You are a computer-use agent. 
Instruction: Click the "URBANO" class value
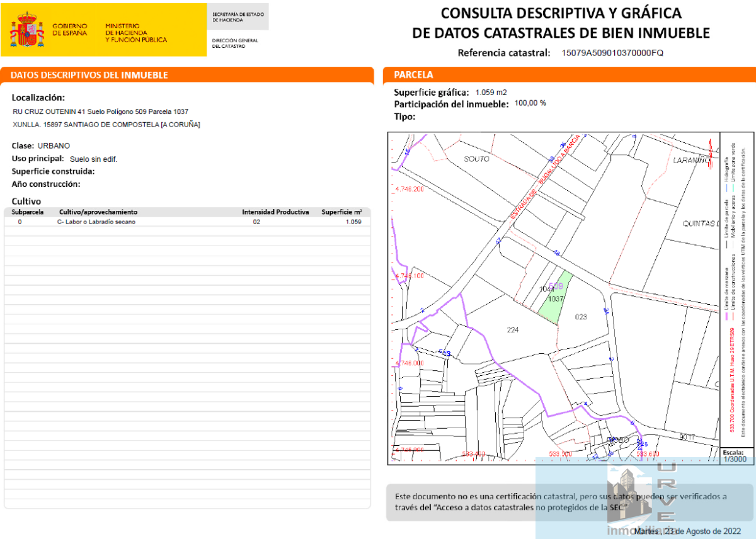[54, 145]
